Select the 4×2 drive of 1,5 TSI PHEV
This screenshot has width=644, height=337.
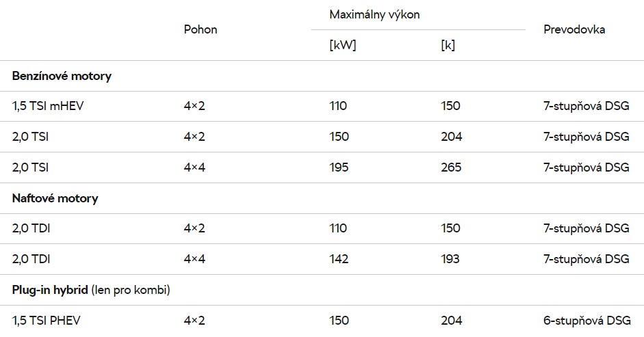tap(194, 320)
